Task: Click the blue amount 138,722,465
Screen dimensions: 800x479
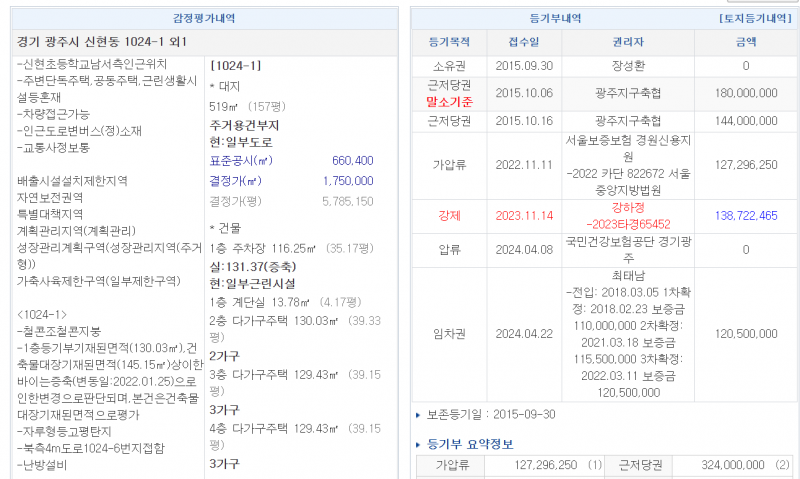Action: point(745,215)
